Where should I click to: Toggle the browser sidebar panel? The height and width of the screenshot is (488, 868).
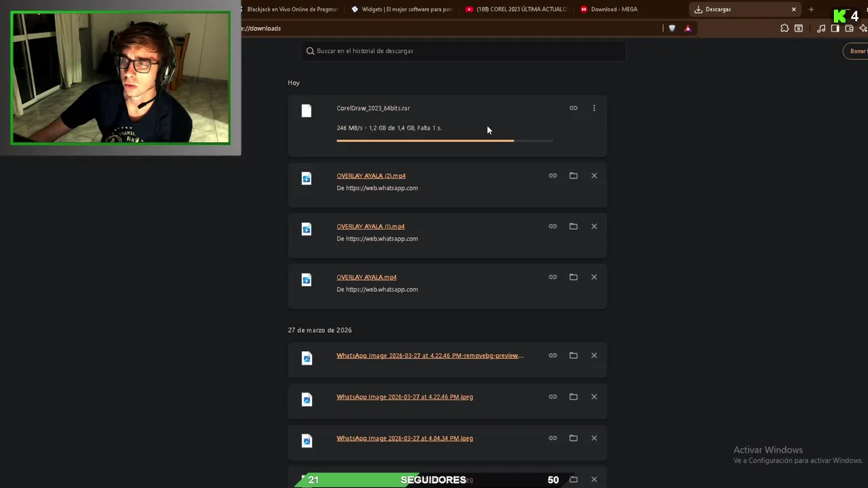coord(835,28)
